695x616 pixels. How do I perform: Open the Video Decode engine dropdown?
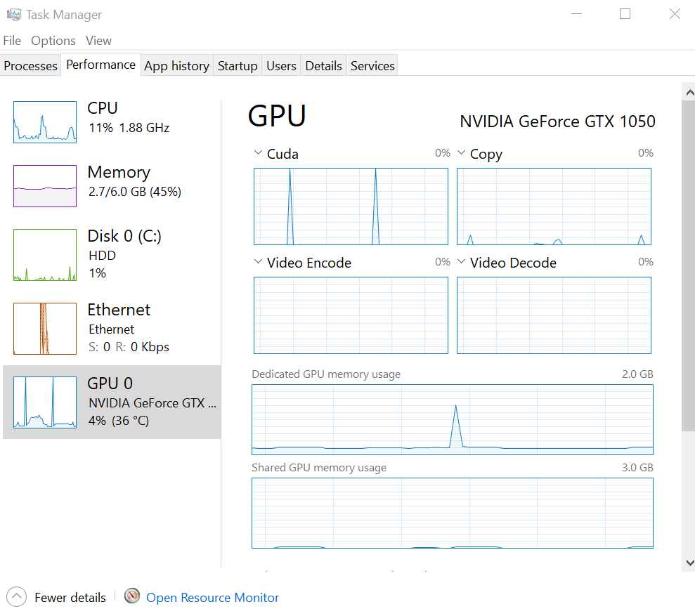pyautogui.click(x=461, y=261)
